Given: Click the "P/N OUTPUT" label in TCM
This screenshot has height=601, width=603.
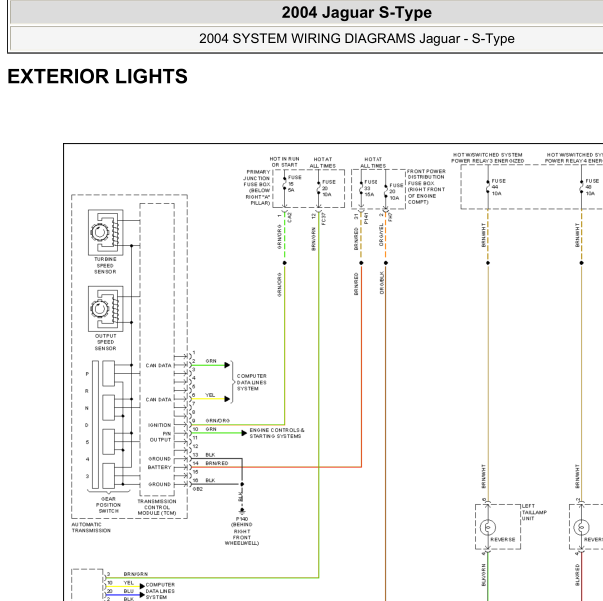Looking at the screenshot, I should point(161,436).
